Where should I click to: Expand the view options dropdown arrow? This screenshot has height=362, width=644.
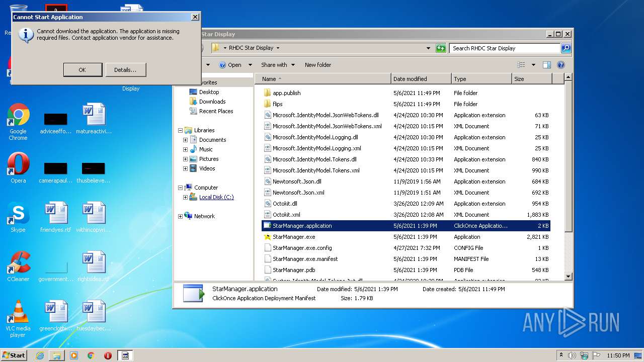tap(533, 65)
